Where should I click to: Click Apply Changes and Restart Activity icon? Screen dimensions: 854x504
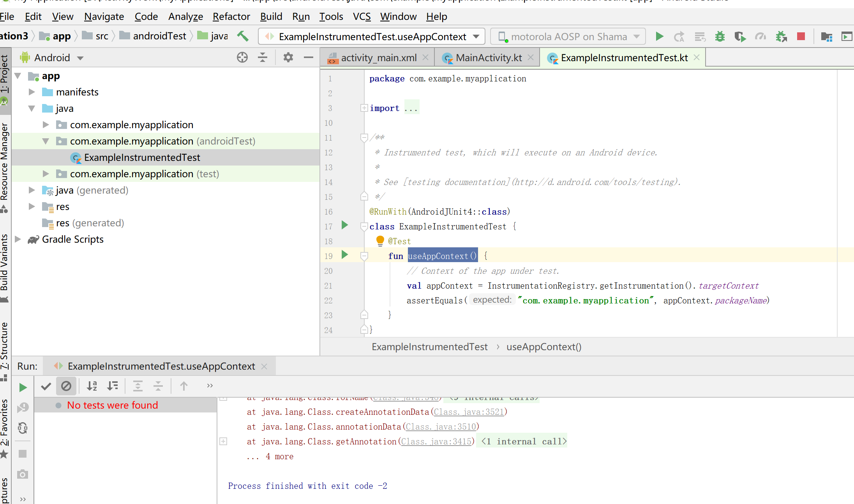[679, 37]
